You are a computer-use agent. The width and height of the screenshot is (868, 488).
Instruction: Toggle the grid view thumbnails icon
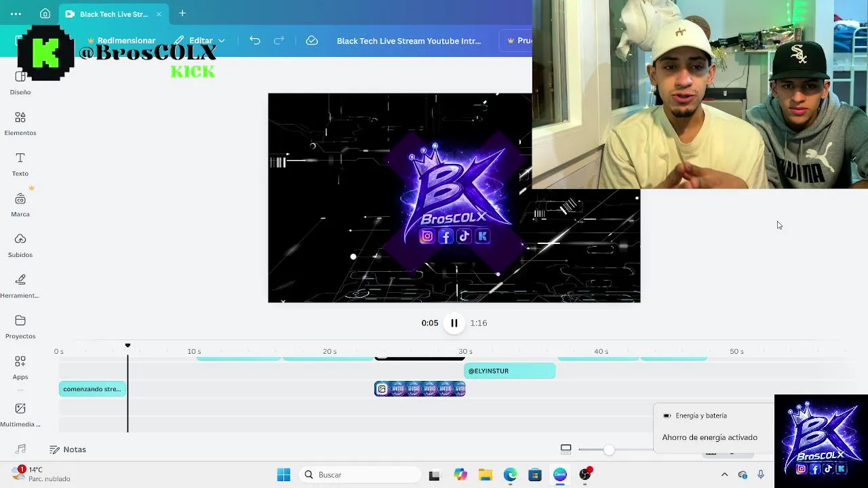(x=566, y=449)
